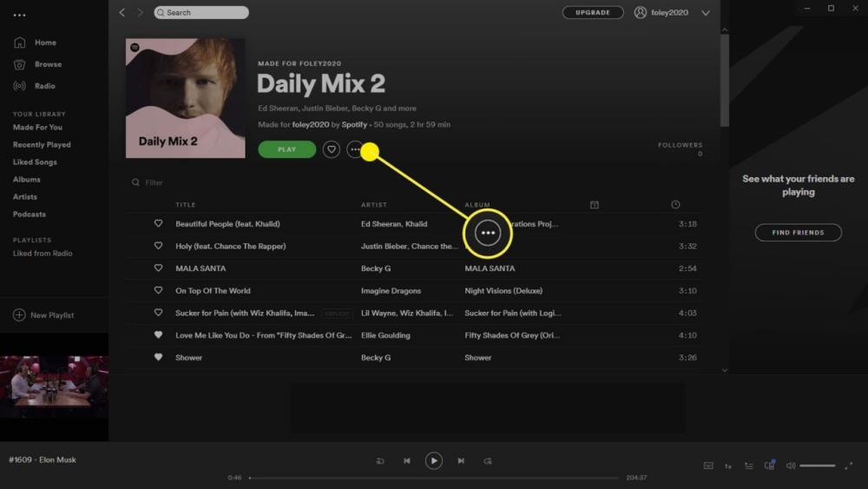Focus the Search field

[201, 12]
